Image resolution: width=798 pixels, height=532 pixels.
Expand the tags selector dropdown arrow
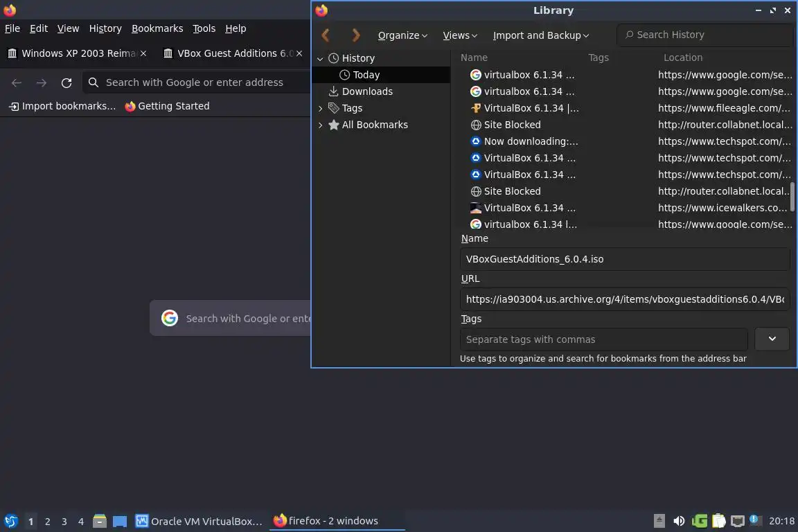pyautogui.click(x=772, y=339)
